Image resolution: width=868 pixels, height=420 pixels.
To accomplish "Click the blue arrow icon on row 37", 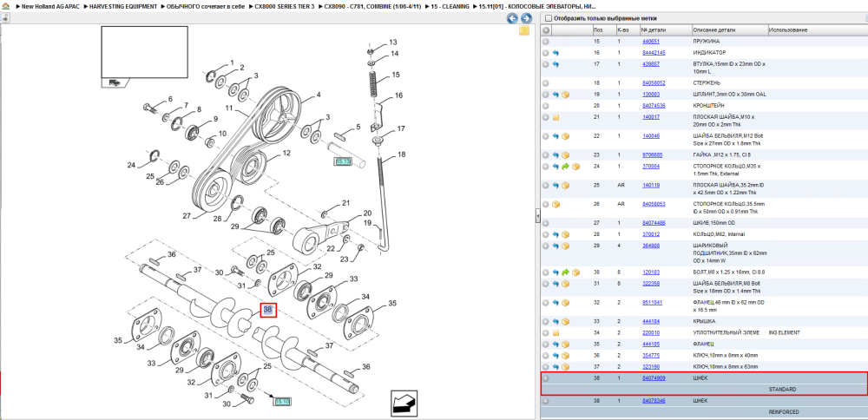I will tap(556, 367).
